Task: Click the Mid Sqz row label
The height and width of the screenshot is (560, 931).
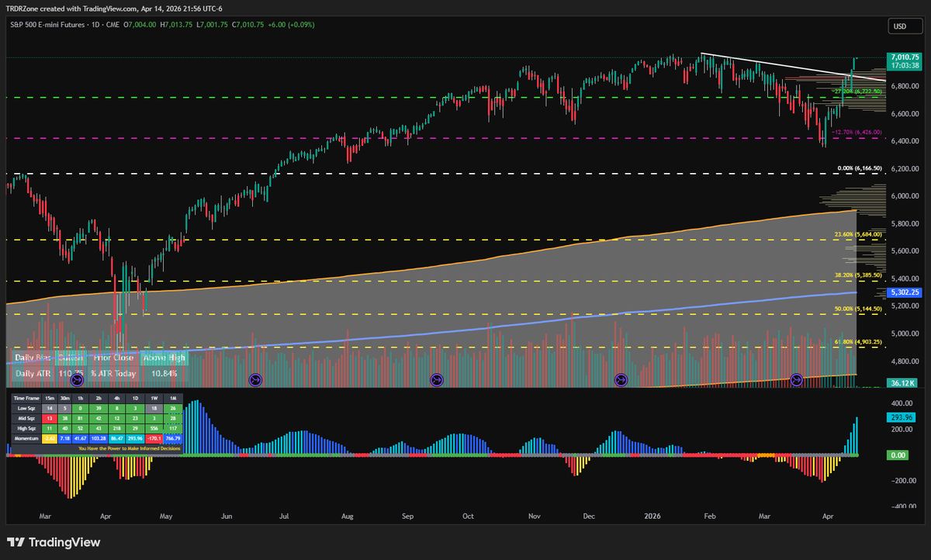Action: (x=26, y=419)
